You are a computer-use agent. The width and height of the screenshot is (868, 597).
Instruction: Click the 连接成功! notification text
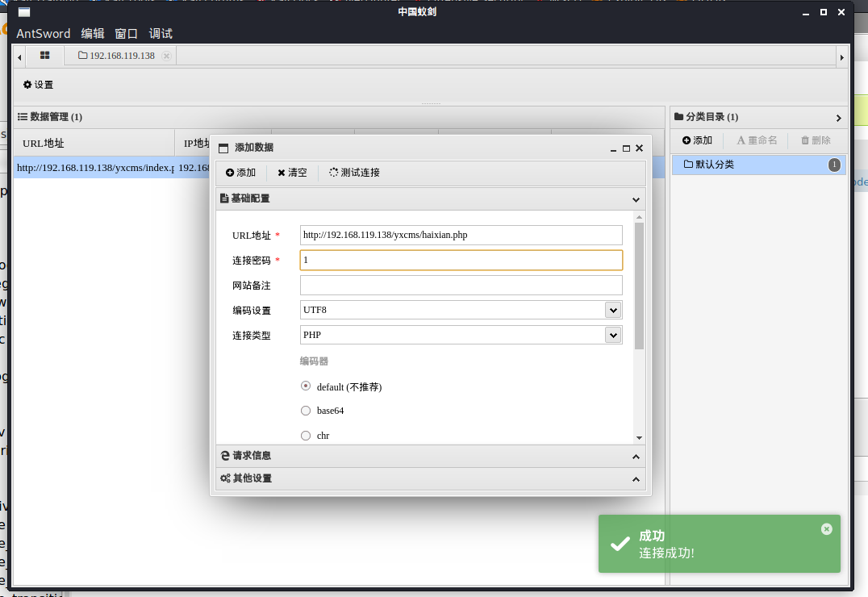coord(666,553)
